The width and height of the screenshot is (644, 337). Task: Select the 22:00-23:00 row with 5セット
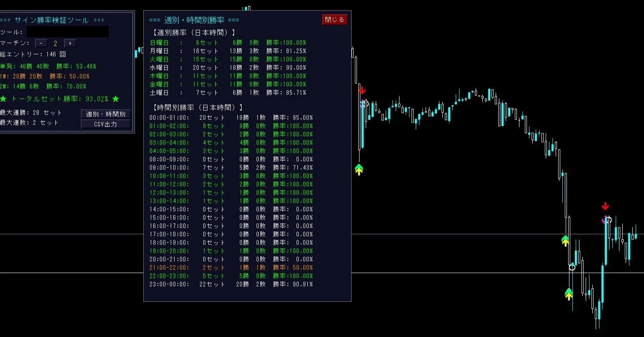[x=231, y=276]
